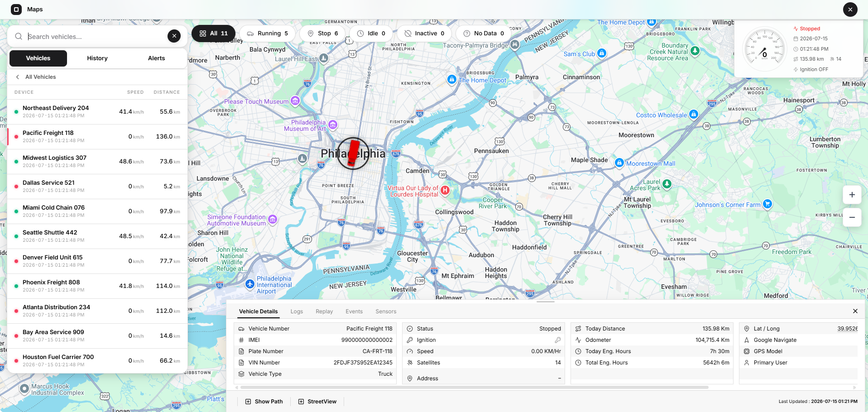
Task: Open StreetView for this vehicle
Action: (317, 402)
